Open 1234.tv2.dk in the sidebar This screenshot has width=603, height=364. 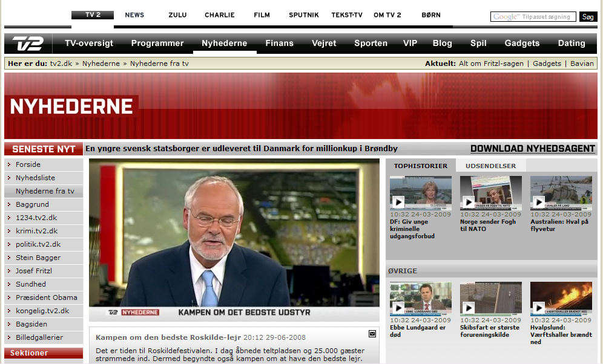click(44, 218)
